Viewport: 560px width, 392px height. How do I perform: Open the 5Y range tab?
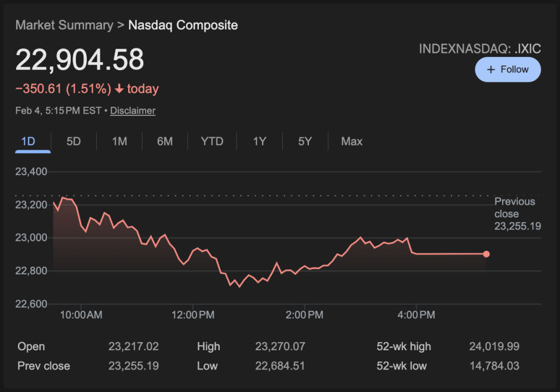click(305, 141)
